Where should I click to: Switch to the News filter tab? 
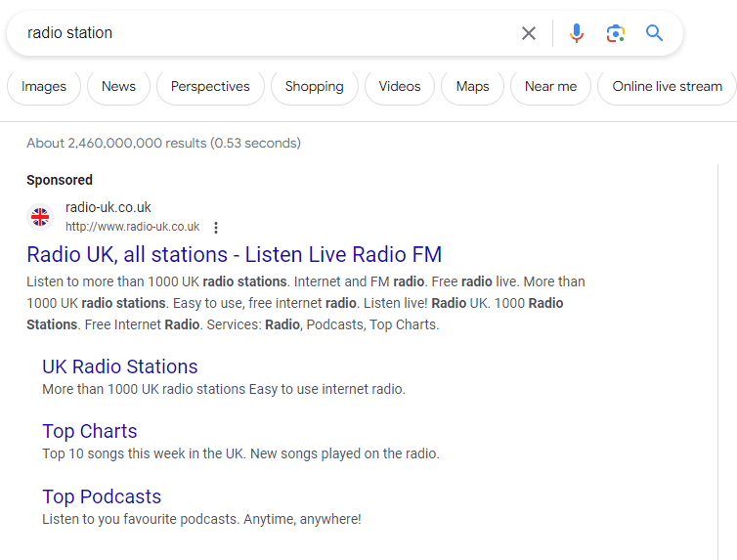pos(118,87)
